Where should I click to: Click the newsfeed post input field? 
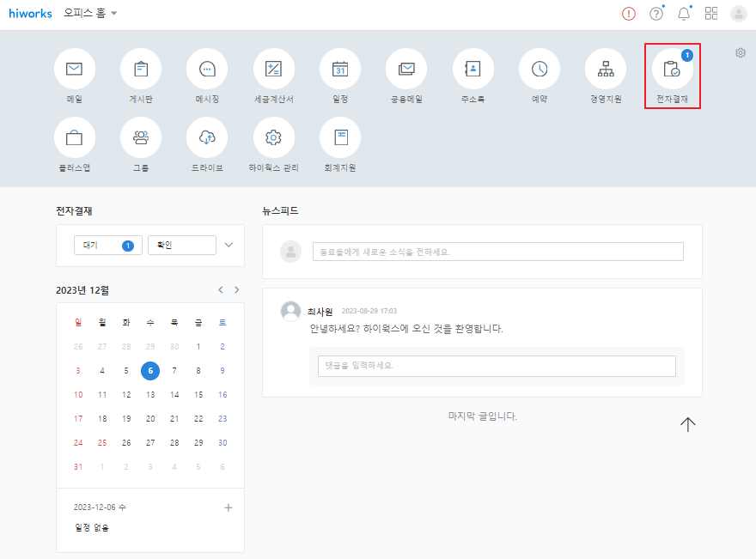click(498, 252)
